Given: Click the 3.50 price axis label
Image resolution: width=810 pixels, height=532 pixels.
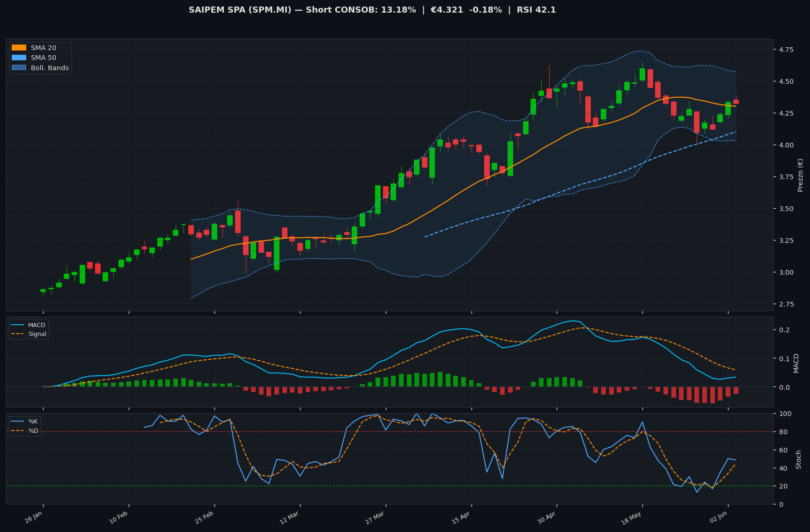Looking at the screenshot, I should pos(786,209).
